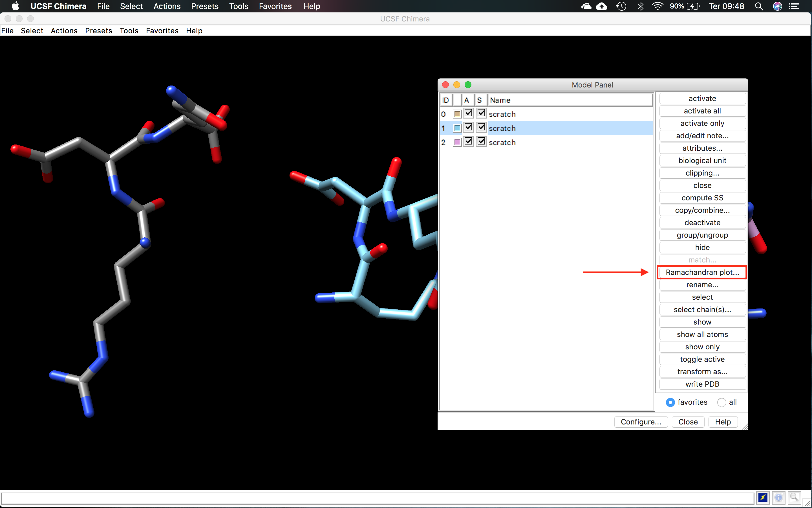Click Help button in Model Panel
Viewport: 812px width, 508px height.
click(723, 422)
